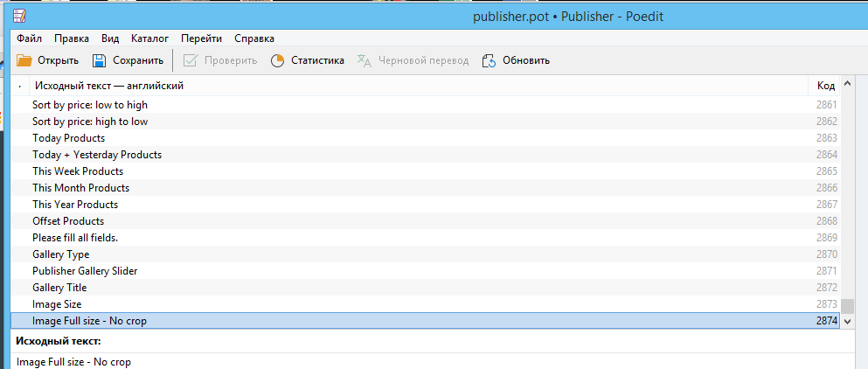The image size is (868, 369).
Task: Open the Правка menu
Action: [72, 38]
